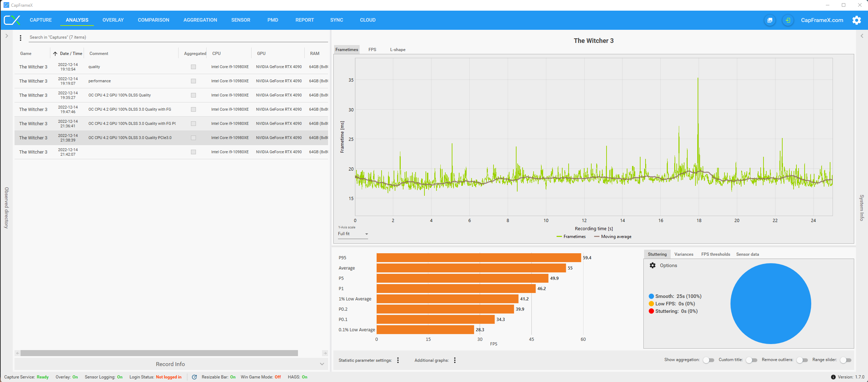Select capture with comment 'performance'

(x=171, y=81)
